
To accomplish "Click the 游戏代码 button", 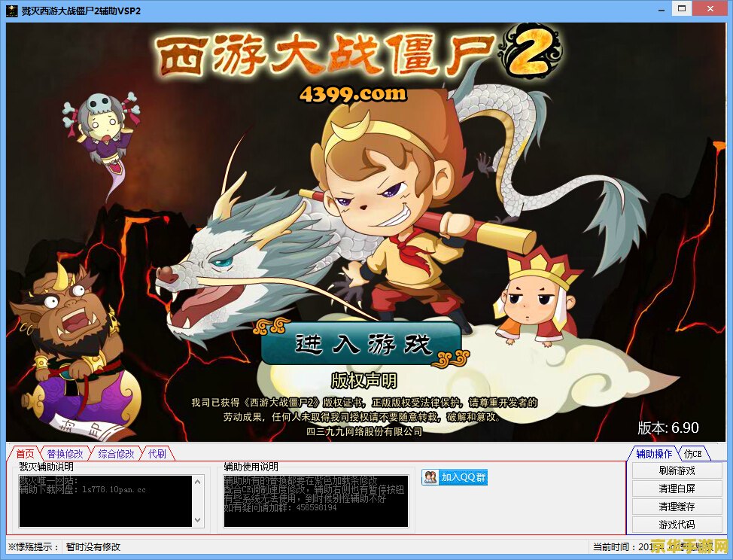I will pos(677,525).
